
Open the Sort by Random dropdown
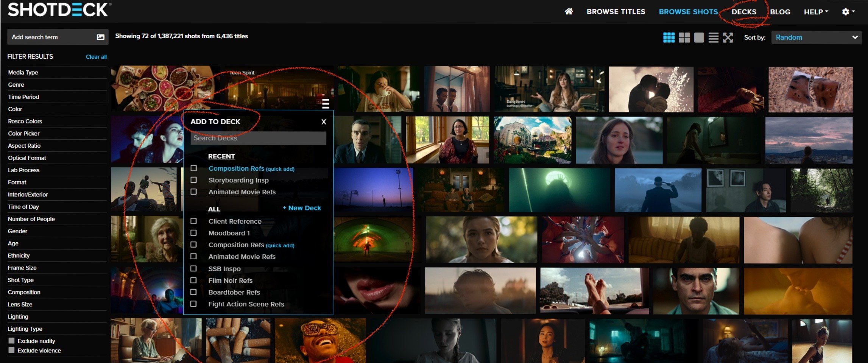(816, 37)
